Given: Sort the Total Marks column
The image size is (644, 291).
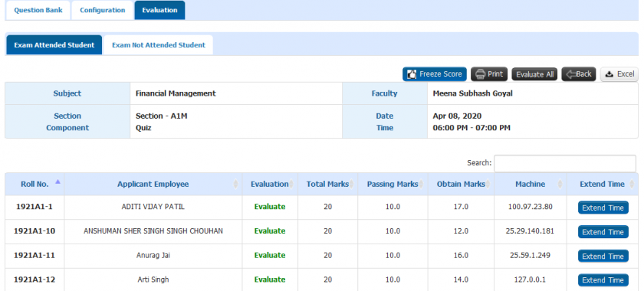Looking at the screenshot, I should tap(351, 185).
